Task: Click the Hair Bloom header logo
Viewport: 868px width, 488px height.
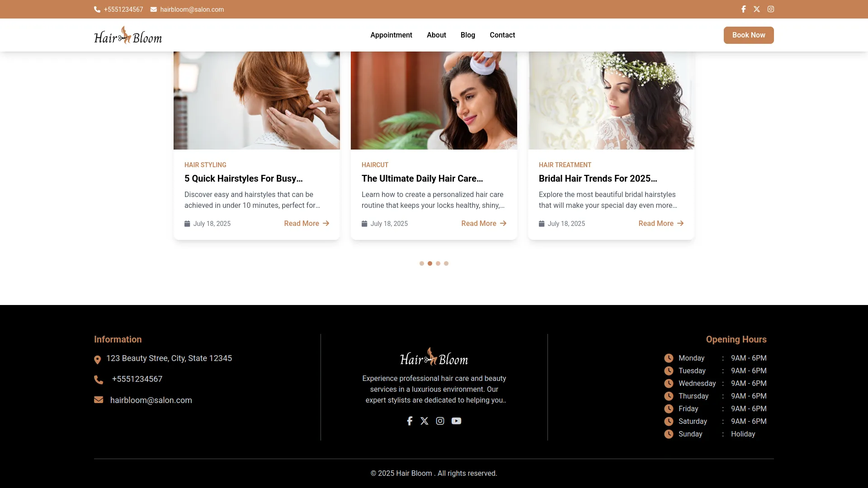Action: coord(128,35)
